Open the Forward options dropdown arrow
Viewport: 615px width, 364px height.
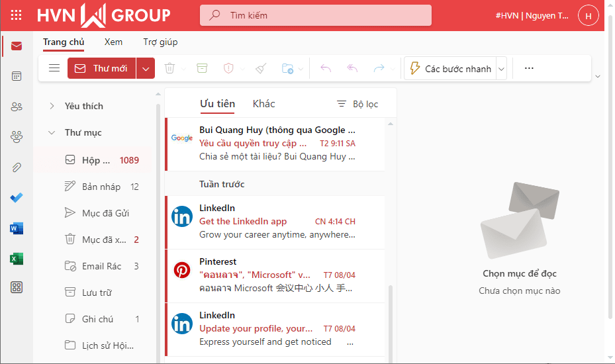pos(393,69)
